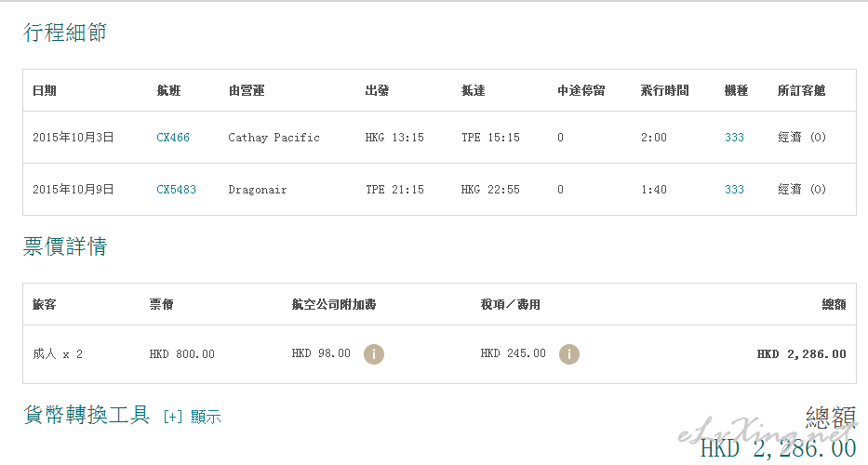Open flight CX5483 link
This screenshot has width=868, height=465.
176,190
